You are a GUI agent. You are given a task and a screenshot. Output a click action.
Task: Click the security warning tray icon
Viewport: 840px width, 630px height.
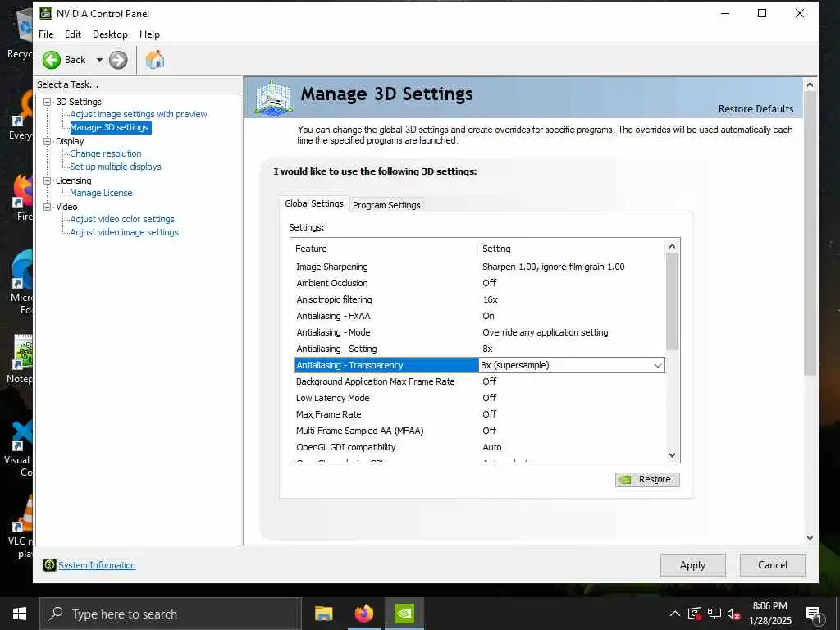coord(694,614)
